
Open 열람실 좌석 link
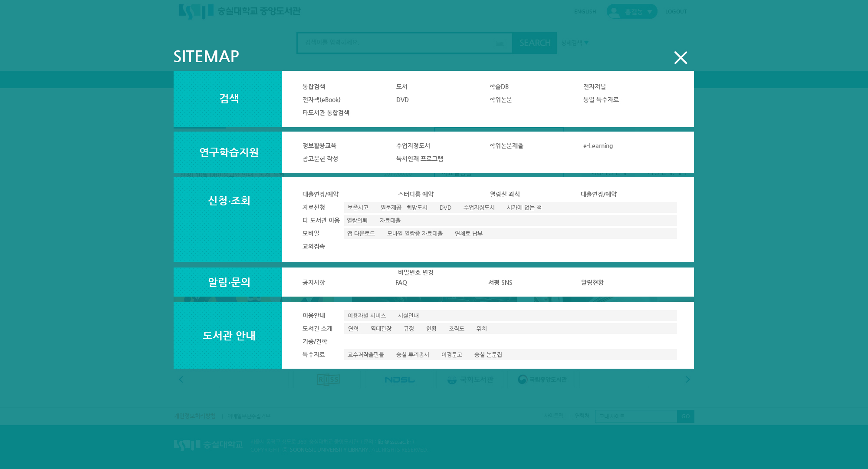tap(505, 195)
